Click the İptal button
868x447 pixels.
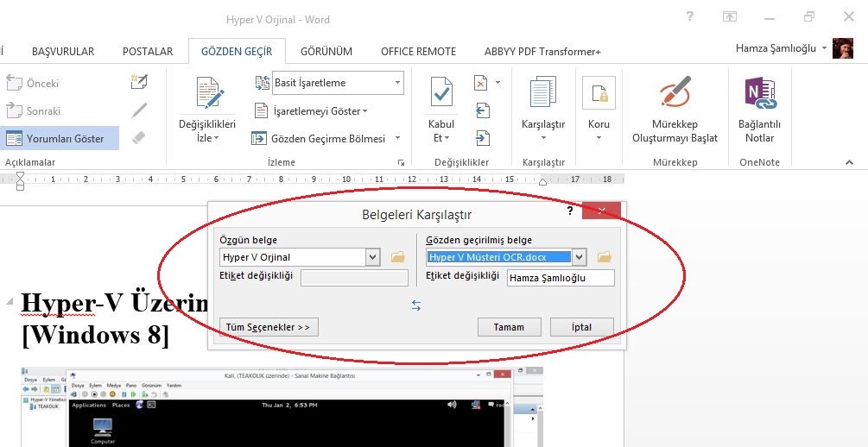point(582,327)
